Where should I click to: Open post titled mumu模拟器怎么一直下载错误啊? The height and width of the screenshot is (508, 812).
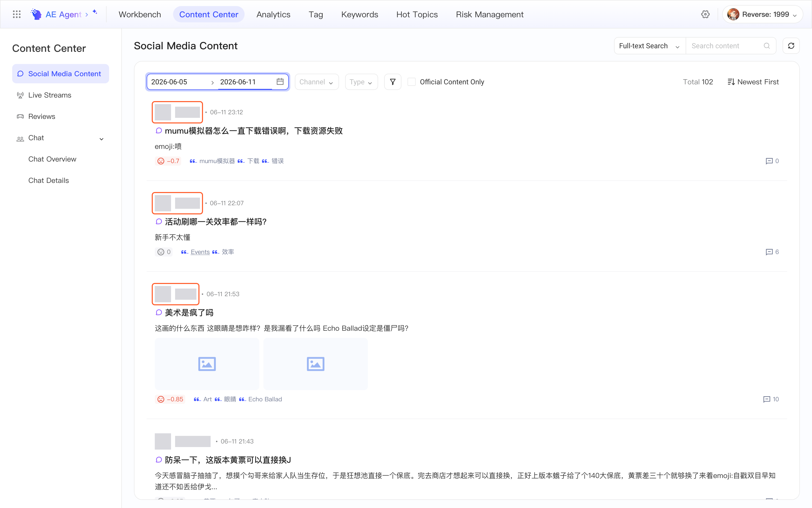(x=253, y=131)
